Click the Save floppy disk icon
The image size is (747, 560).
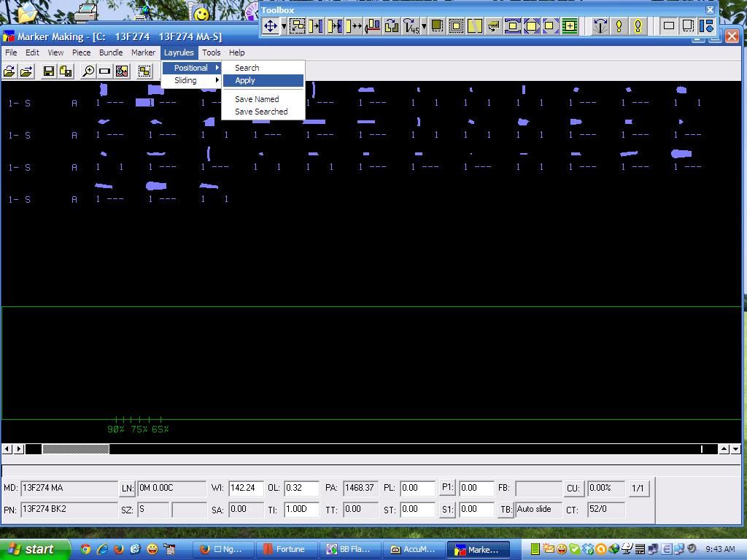[x=48, y=71]
